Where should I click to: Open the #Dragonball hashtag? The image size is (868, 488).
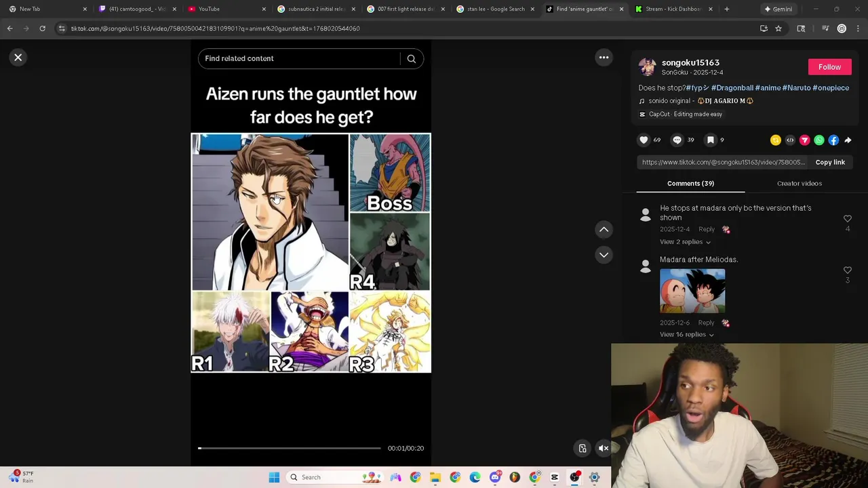tap(732, 88)
